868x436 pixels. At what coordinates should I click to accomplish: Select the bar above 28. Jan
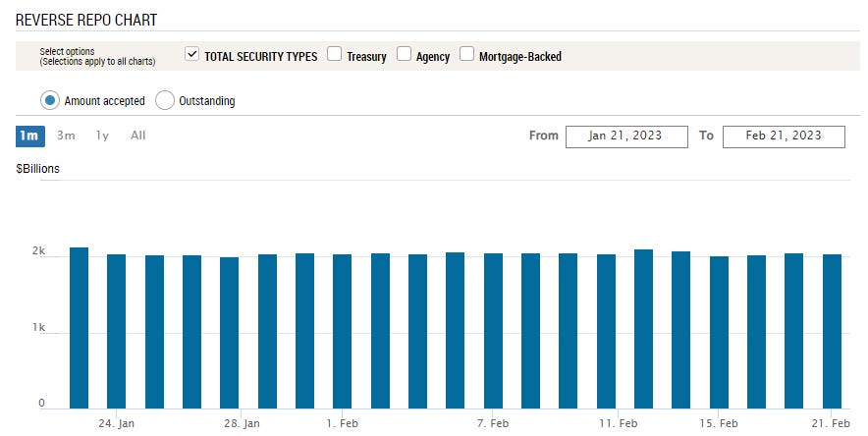pos(229,333)
